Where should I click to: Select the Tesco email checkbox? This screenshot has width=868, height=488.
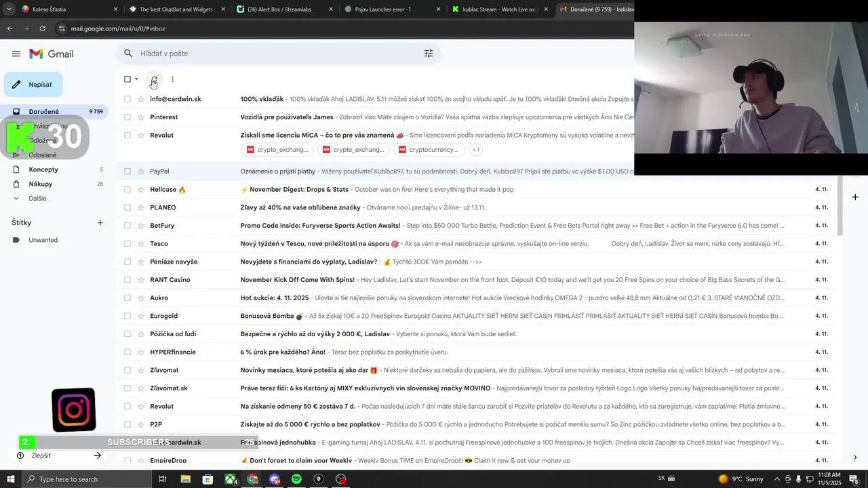[x=127, y=244]
